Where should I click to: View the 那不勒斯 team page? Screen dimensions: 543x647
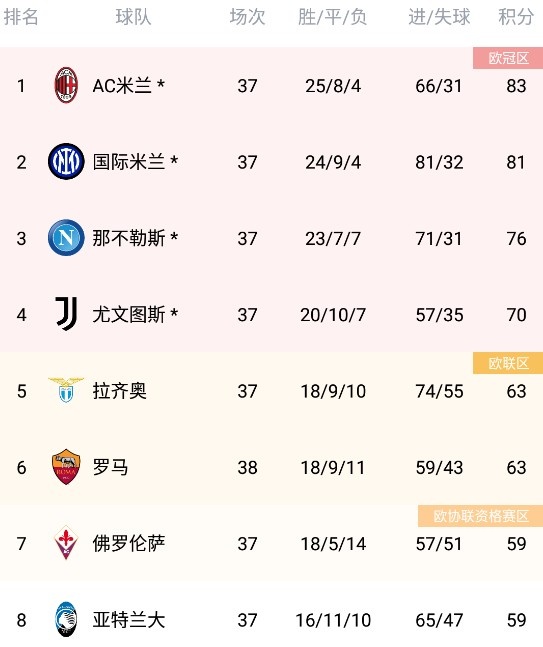pos(129,238)
